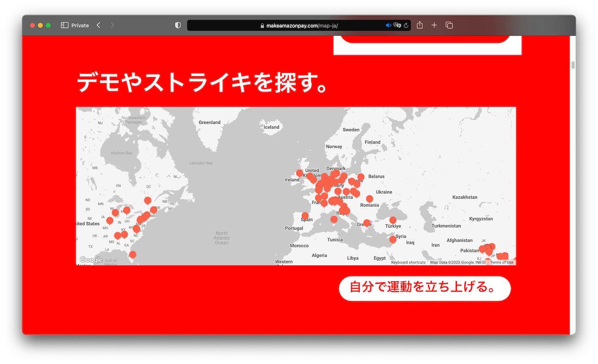The height and width of the screenshot is (364, 598).
Task: Select the map pin in Florida
Action: [133, 255]
